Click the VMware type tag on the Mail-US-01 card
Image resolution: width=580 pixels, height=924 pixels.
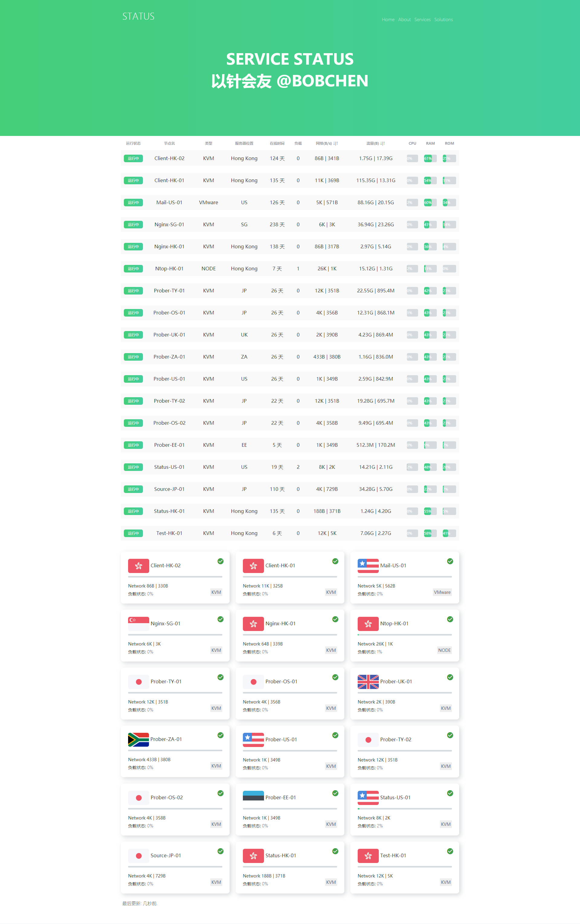[442, 592]
